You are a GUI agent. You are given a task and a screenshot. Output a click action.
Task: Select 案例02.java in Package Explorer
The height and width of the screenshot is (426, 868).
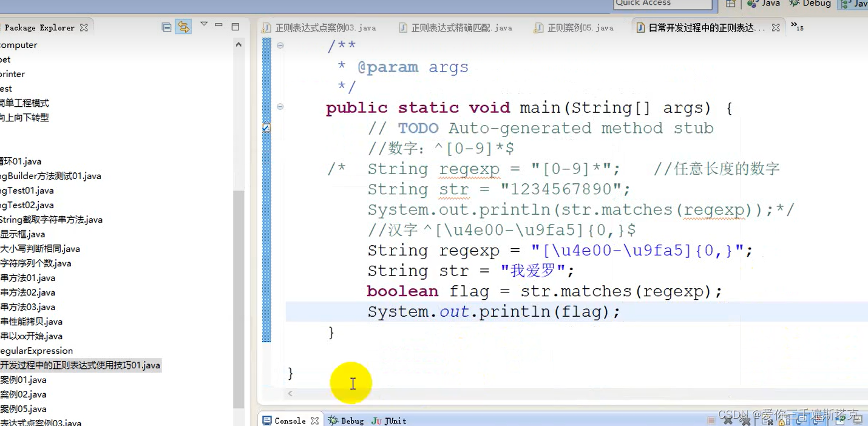tap(23, 394)
